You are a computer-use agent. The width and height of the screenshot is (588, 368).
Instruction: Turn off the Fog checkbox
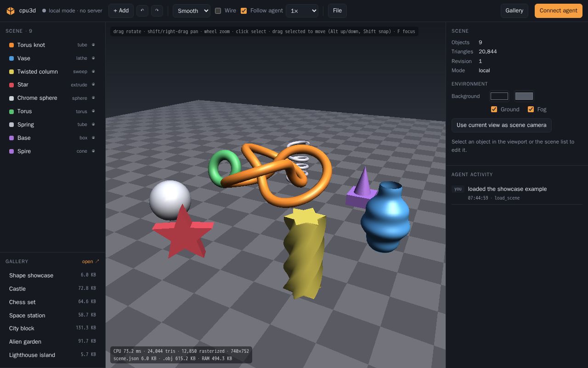click(531, 109)
